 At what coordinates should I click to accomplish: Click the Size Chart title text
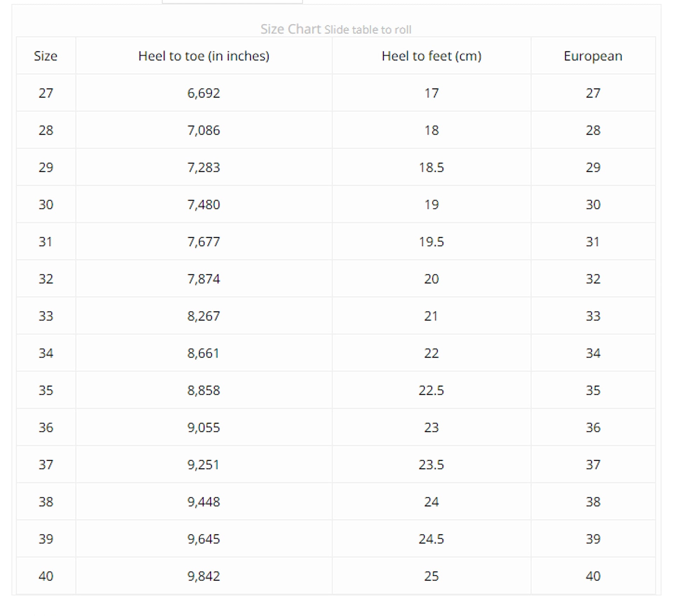pyautogui.click(x=291, y=29)
